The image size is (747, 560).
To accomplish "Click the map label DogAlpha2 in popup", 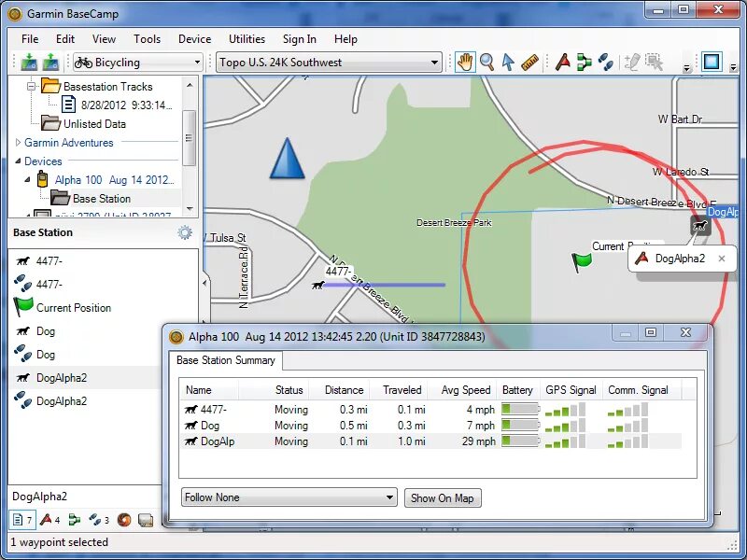I will [680, 259].
